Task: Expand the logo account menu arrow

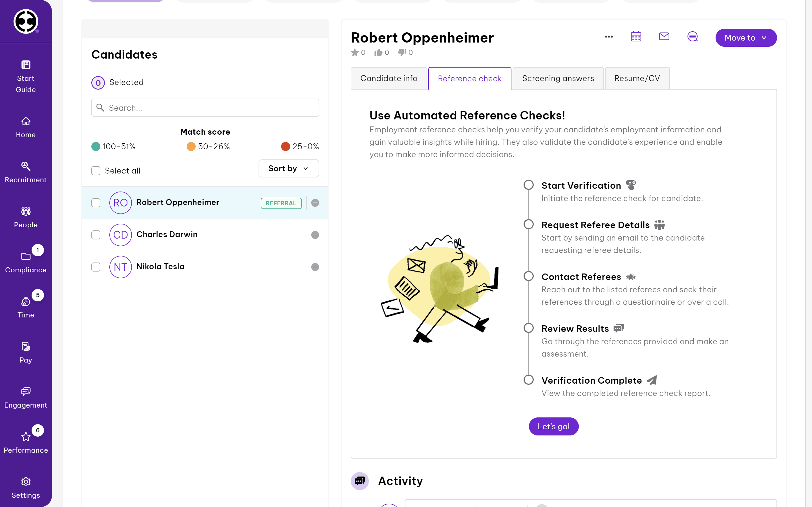Action: (37, 32)
